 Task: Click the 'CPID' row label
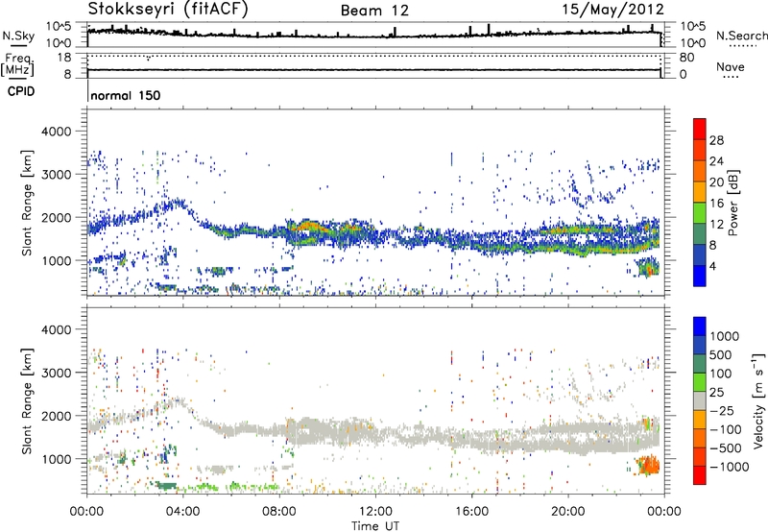coord(21,91)
